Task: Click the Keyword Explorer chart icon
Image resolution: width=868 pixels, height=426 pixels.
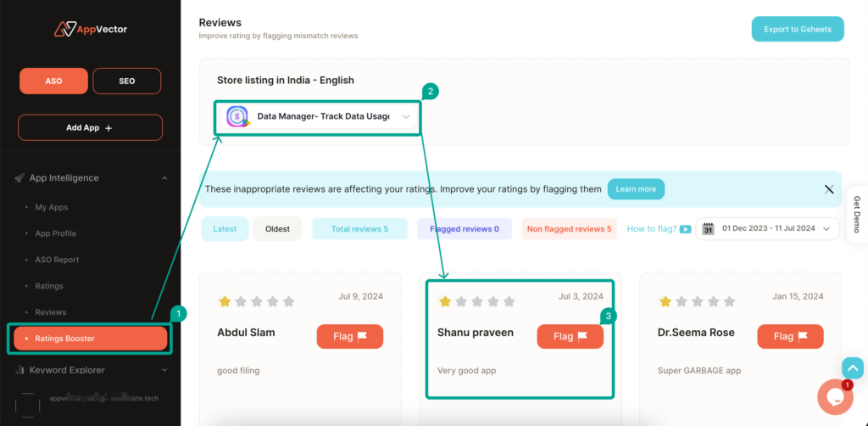Action: [19, 370]
